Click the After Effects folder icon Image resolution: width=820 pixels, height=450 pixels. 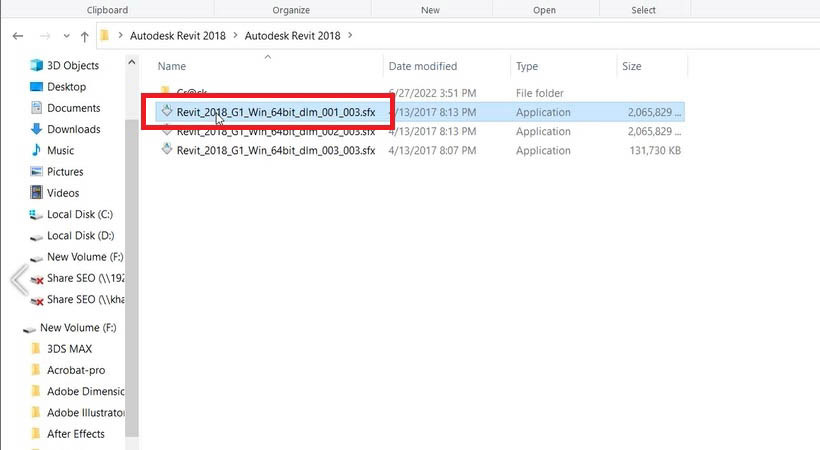(36, 434)
